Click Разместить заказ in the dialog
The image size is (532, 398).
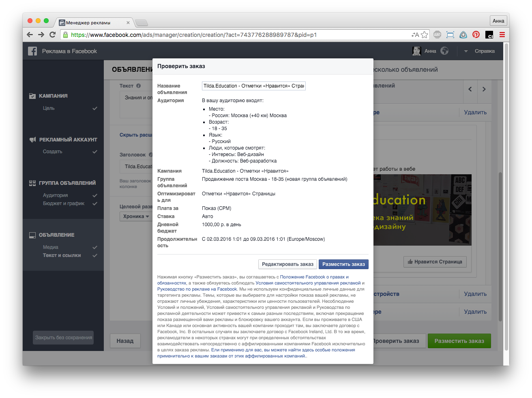[343, 264]
